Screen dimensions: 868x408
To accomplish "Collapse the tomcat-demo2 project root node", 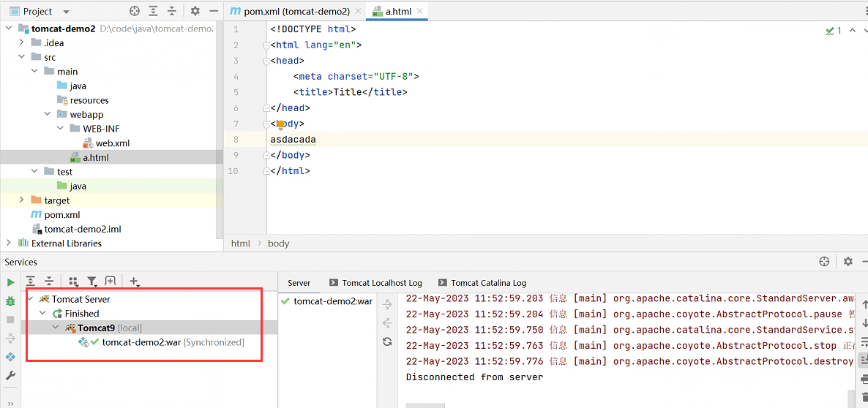I will coord(9,29).
